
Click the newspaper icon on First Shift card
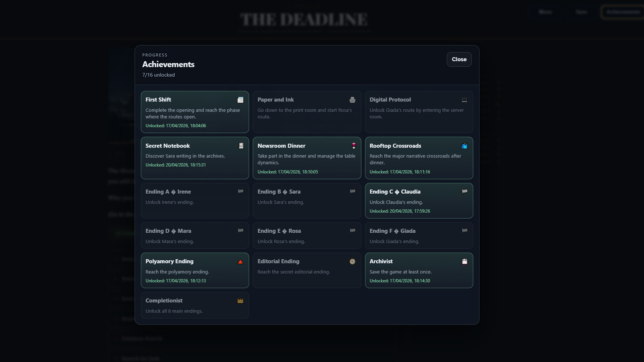[x=240, y=100]
